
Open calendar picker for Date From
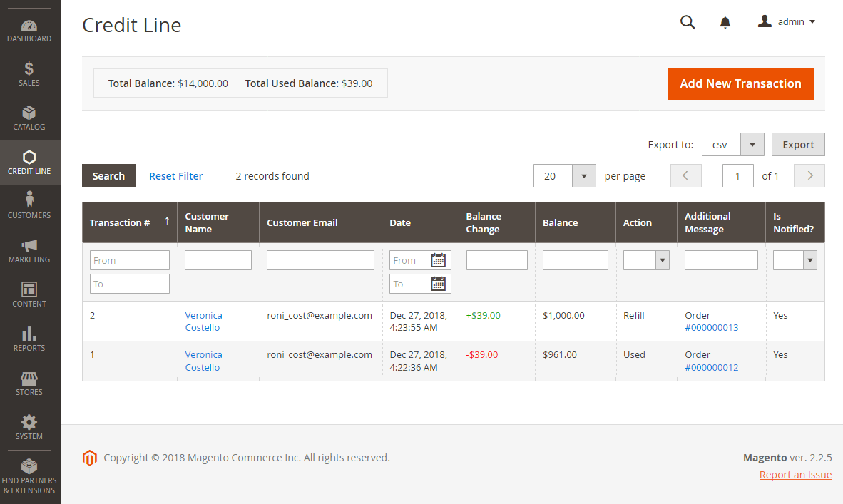click(439, 260)
